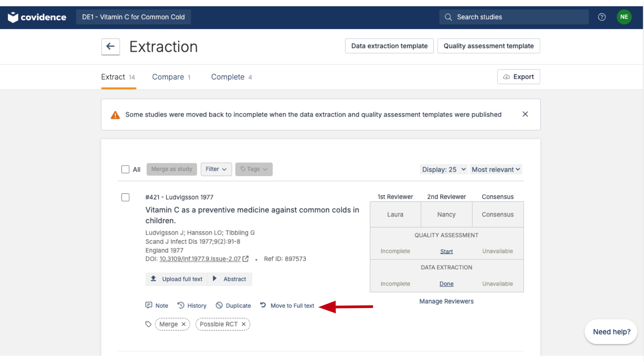View History of the Ludvigsson study
The height and width of the screenshot is (362, 644).
tap(192, 305)
